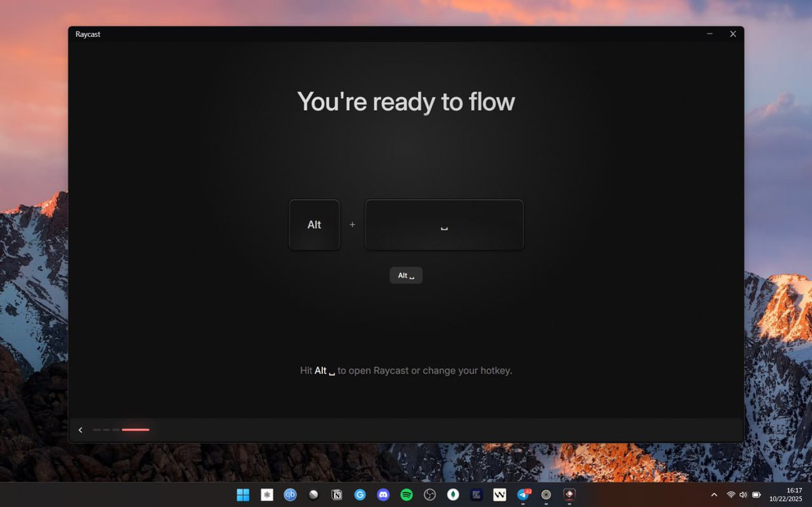
Task: Open Discord from the taskbar
Action: (383, 495)
